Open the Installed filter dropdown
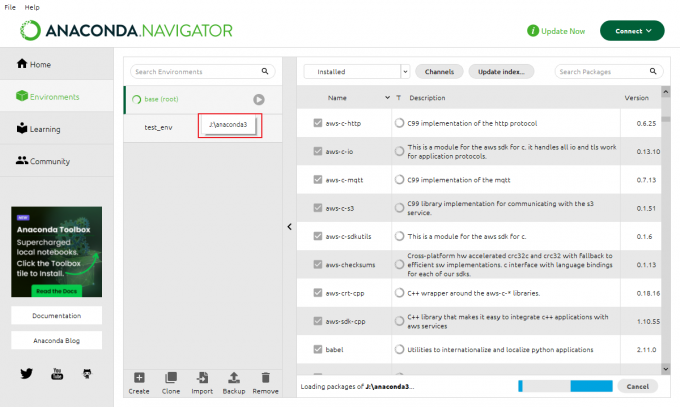This screenshot has height=407, width=680. click(356, 72)
